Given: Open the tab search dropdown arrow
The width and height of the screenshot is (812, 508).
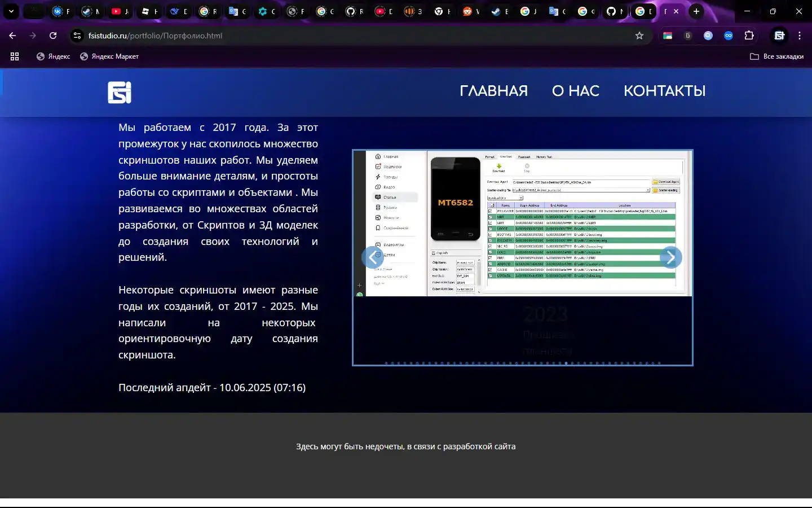Looking at the screenshot, I should (11, 11).
